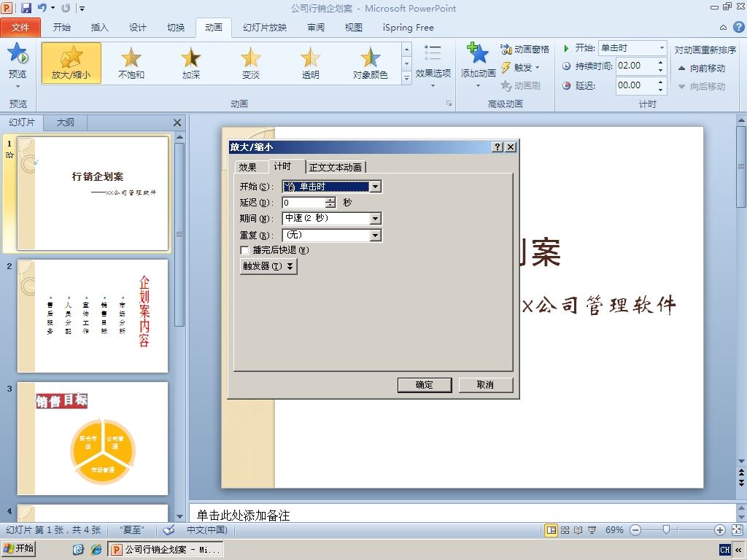This screenshot has width=747, height=560.
Task: Start Slide Show icon in status bar
Action: coord(592,530)
